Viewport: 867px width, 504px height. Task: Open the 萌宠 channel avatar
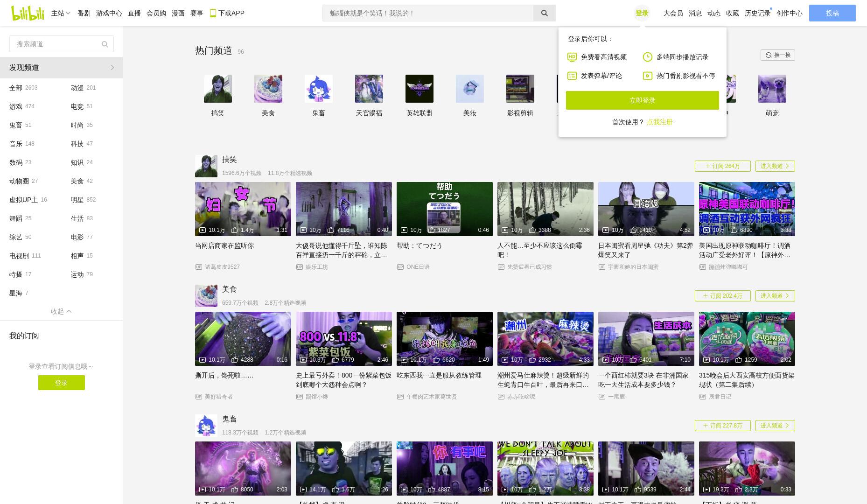click(x=772, y=89)
